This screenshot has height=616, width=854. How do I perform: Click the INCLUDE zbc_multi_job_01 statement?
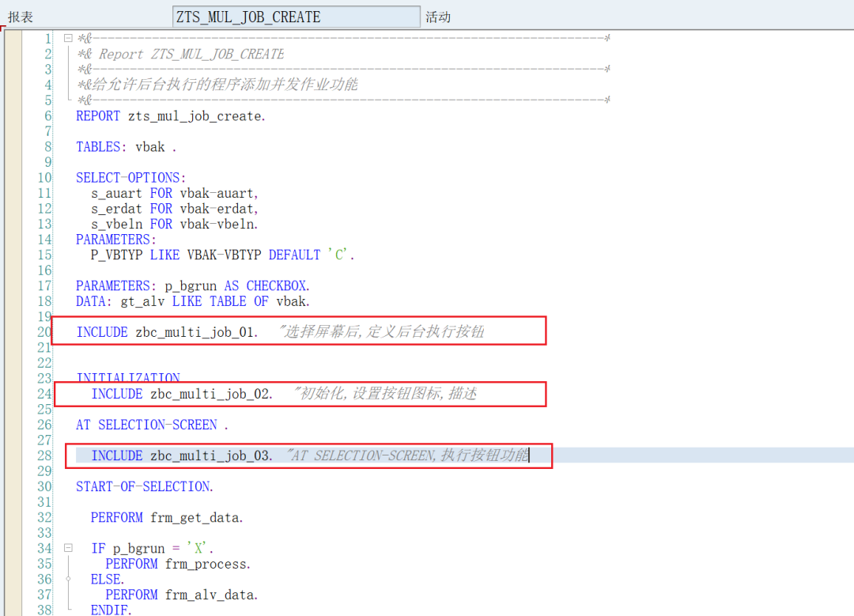click(167, 332)
